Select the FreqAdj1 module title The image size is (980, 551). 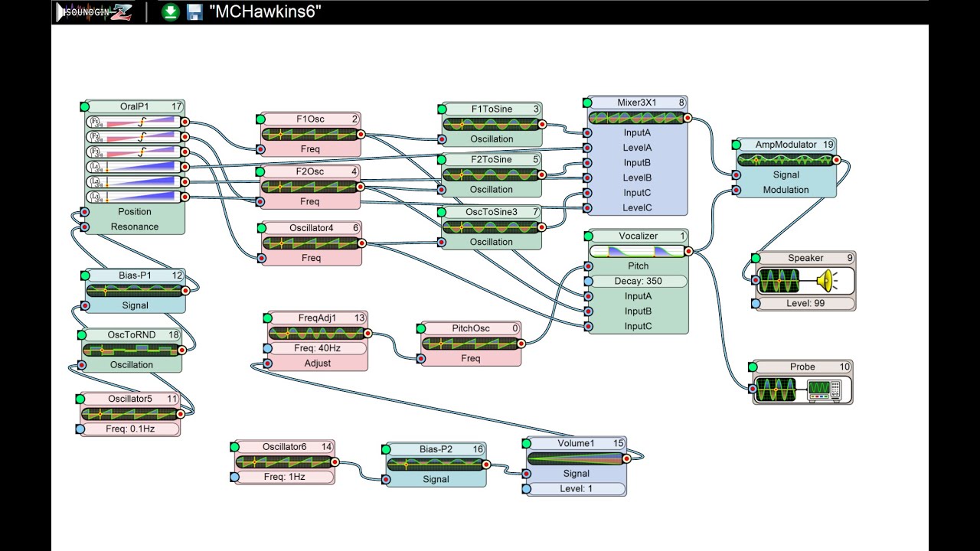[x=317, y=318]
